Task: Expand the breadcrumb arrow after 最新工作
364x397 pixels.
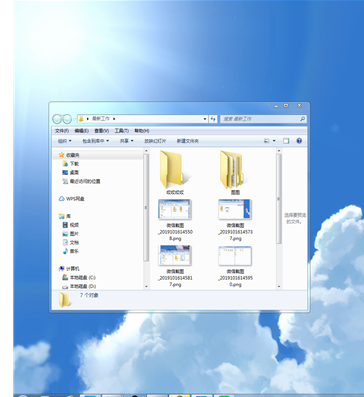Action: pos(114,119)
